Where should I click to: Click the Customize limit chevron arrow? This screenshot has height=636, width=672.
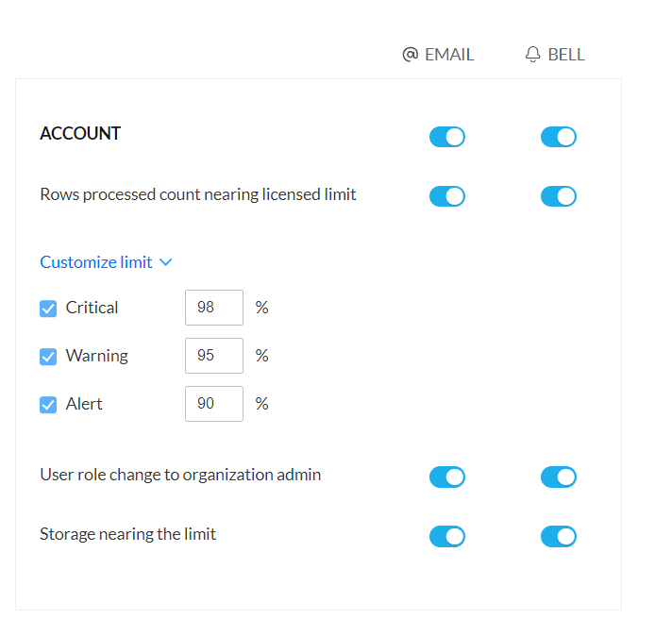point(166,262)
